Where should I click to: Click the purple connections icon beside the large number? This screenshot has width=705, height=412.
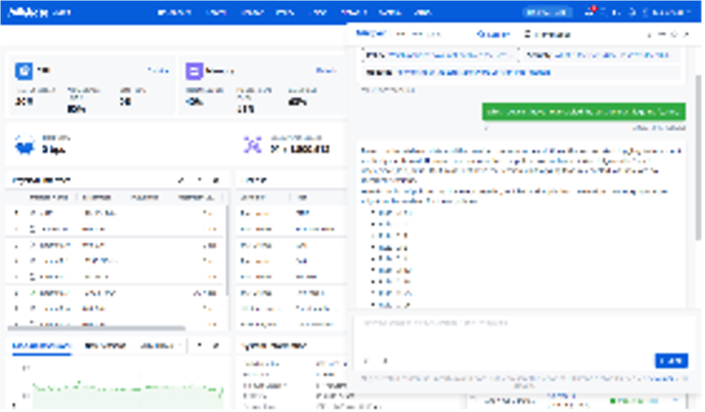[x=252, y=146]
